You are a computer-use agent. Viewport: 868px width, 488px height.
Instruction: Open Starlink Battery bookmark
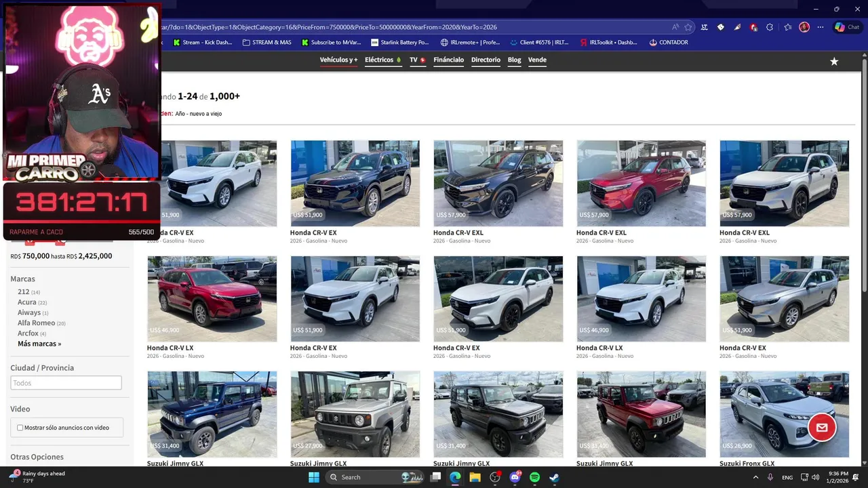click(400, 42)
